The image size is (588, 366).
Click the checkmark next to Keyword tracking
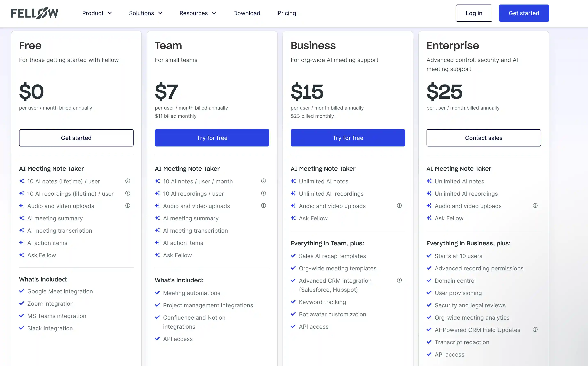tap(293, 302)
